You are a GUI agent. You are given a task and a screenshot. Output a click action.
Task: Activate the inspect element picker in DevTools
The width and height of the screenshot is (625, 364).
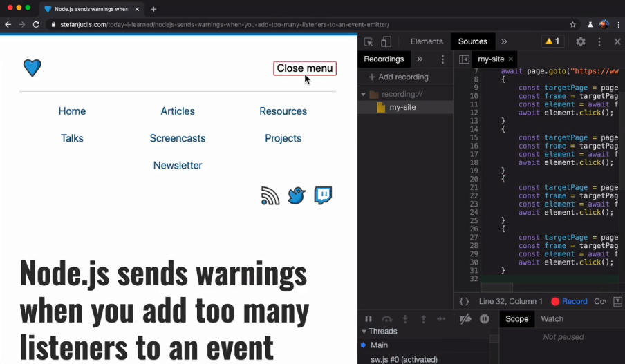[x=369, y=42]
